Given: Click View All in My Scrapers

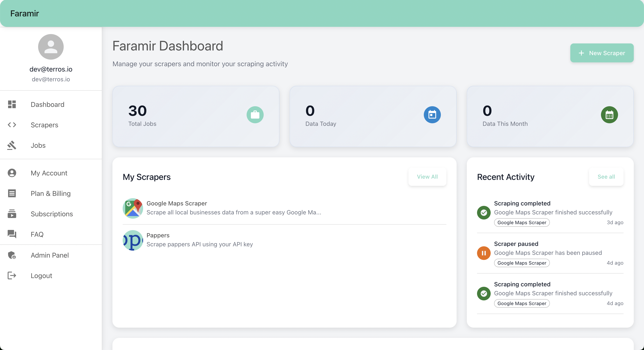Looking at the screenshot, I should (427, 176).
